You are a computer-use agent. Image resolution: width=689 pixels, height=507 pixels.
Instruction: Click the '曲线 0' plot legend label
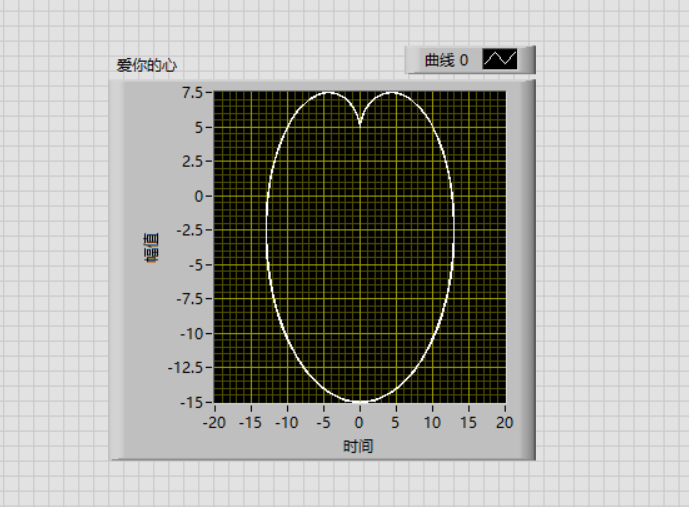tap(446, 60)
